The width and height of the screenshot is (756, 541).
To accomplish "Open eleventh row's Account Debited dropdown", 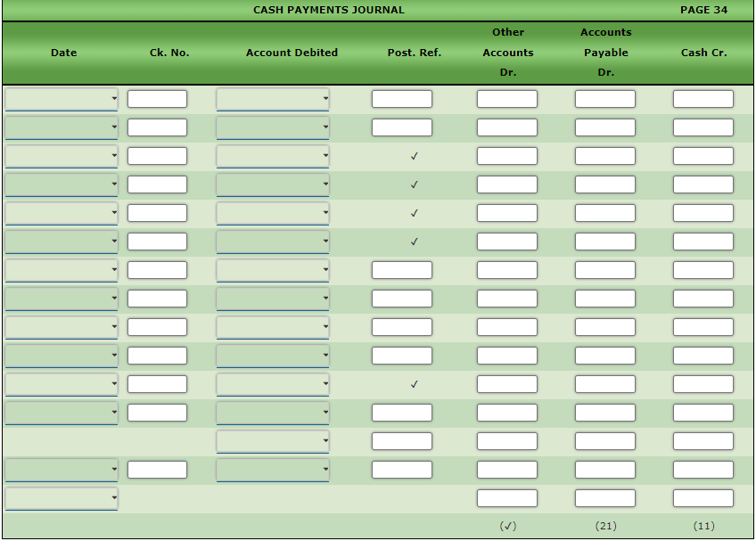I will [273, 384].
